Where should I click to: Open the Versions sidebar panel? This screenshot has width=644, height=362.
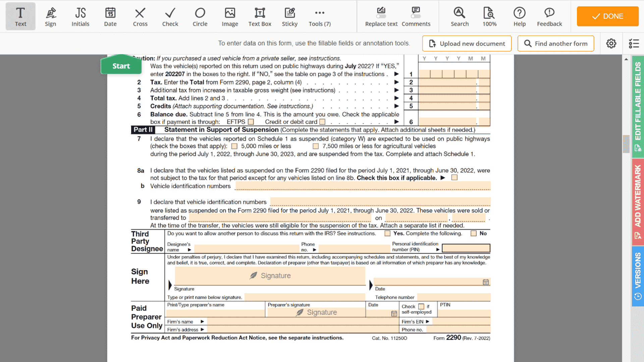(638, 275)
